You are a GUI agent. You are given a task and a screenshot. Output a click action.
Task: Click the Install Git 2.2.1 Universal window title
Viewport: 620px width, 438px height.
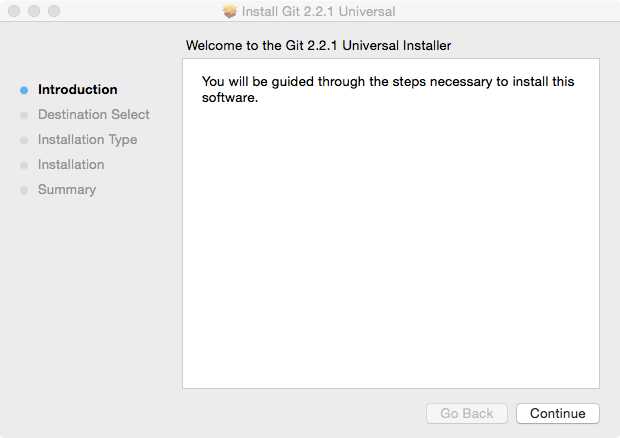coord(319,12)
